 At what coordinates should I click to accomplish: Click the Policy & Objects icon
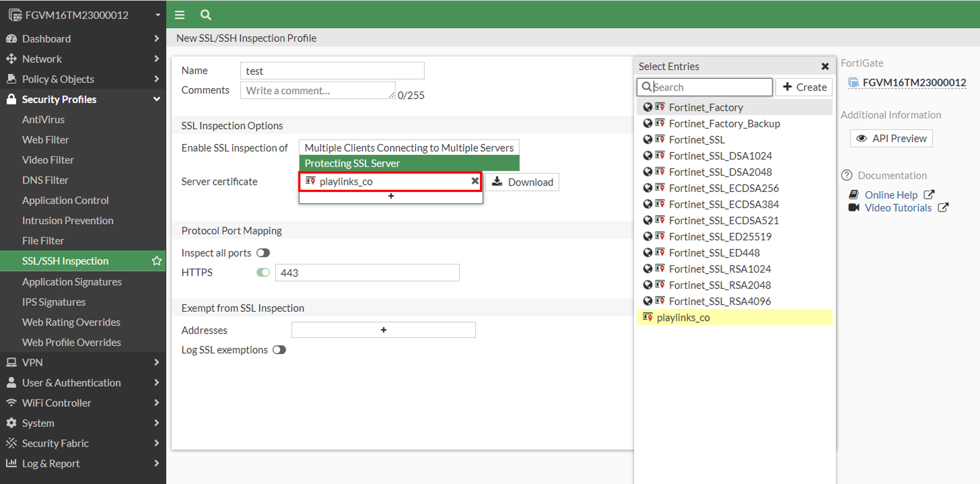pos(11,79)
